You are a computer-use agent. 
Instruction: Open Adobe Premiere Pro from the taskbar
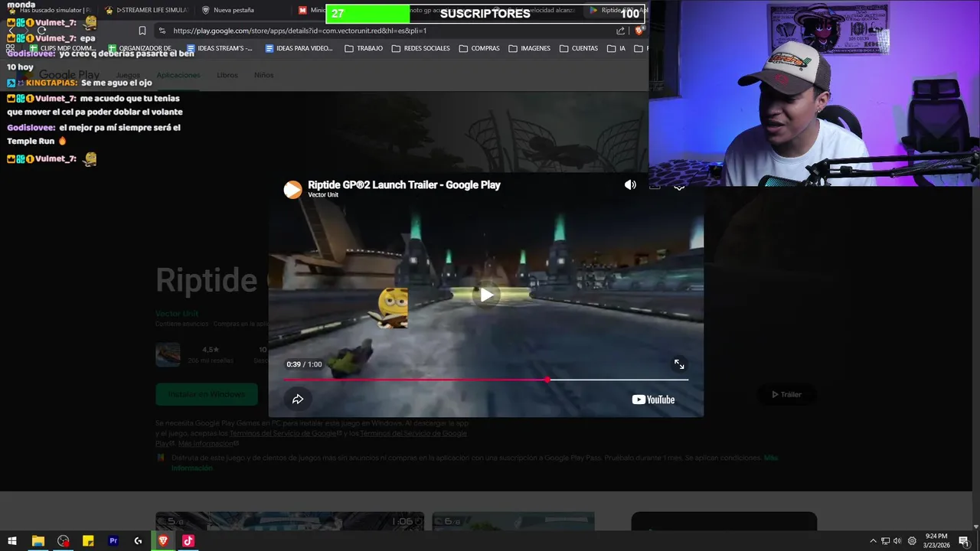coord(113,541)
